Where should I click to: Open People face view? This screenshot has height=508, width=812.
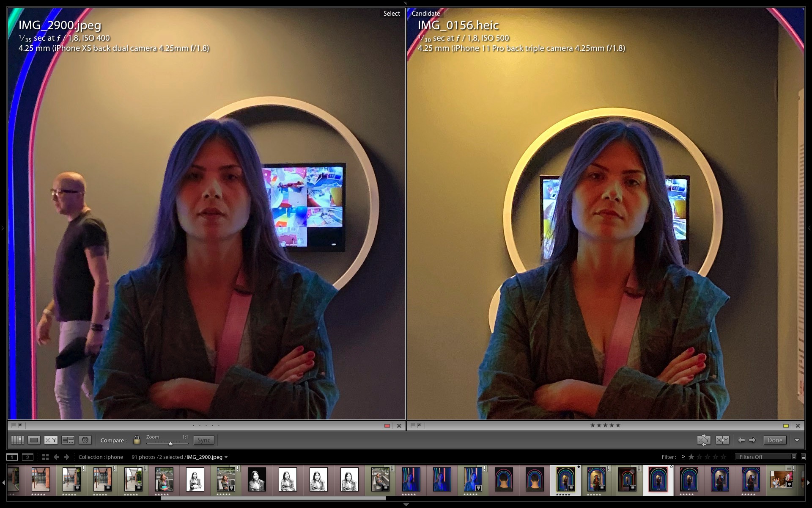point(85,440)
